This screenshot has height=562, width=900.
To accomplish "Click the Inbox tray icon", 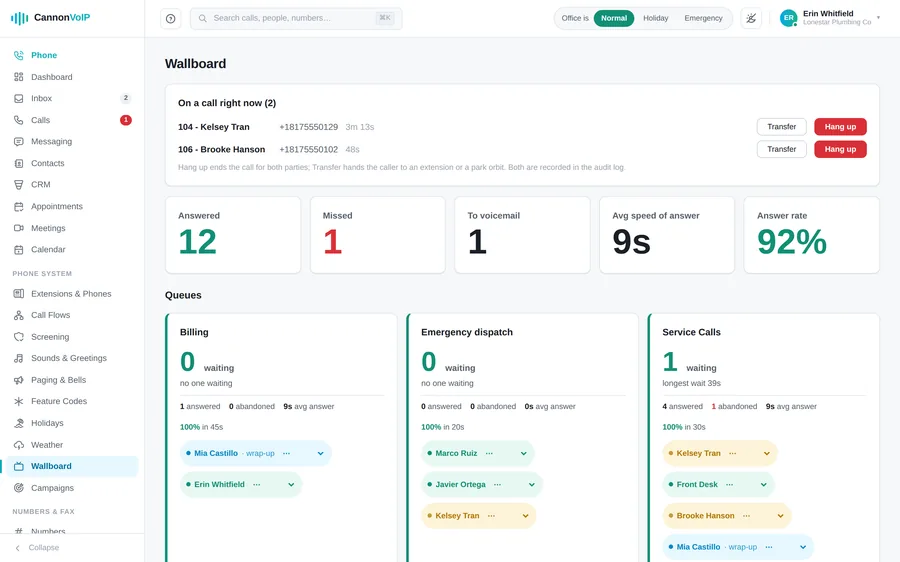I will click(x=19, y=99).
